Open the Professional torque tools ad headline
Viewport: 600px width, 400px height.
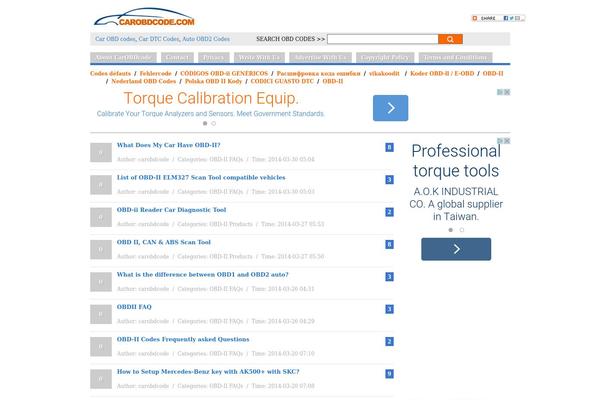point(456,161)
